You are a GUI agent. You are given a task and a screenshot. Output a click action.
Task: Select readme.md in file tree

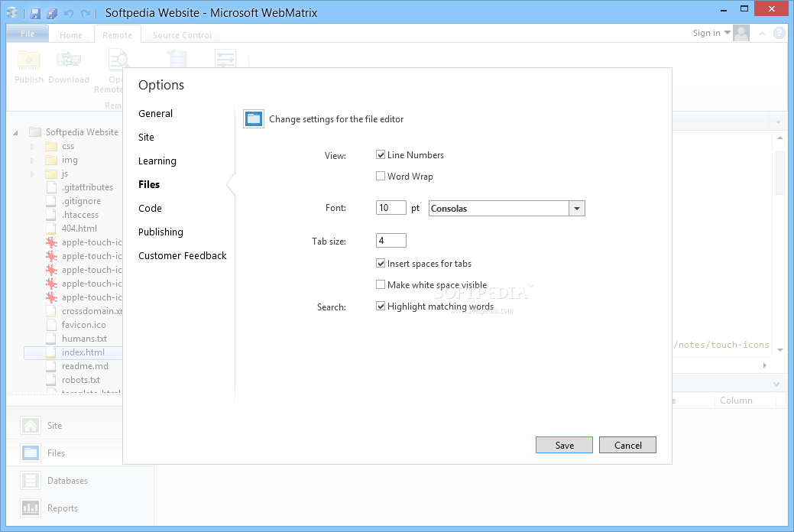(85, 366)
